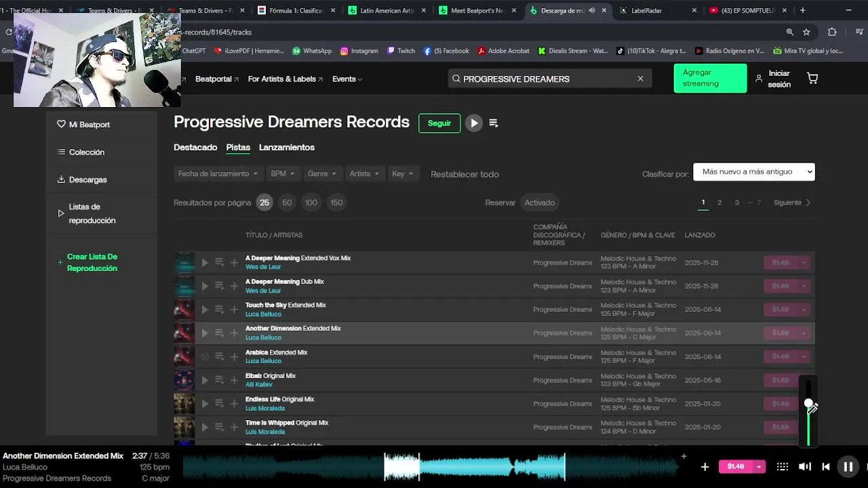Seek in the player waveform
The height and width of the screenshot is (488, 868).
coord(432,466)
